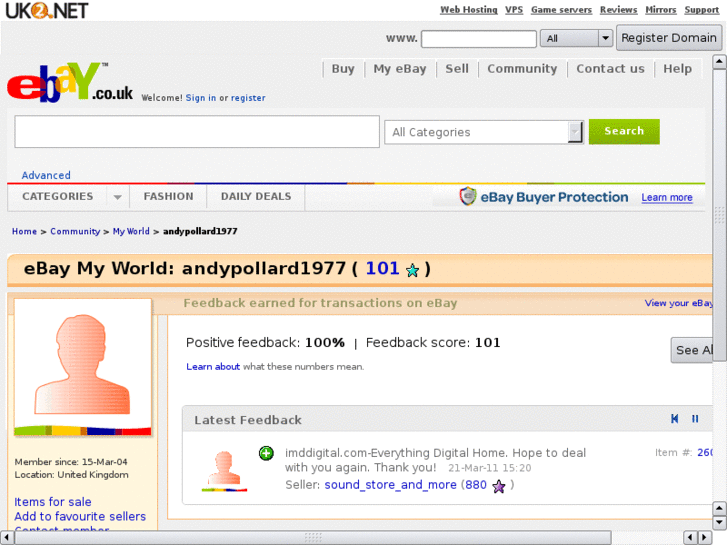This screenshot has height=545, width=727.
Task: Click Learn about feedback numbers link
Action: 213,366
